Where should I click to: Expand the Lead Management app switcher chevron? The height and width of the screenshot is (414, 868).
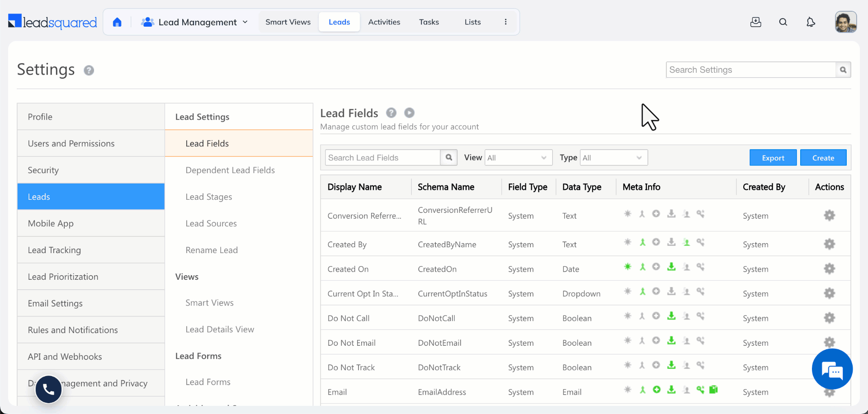click(245, 22)
